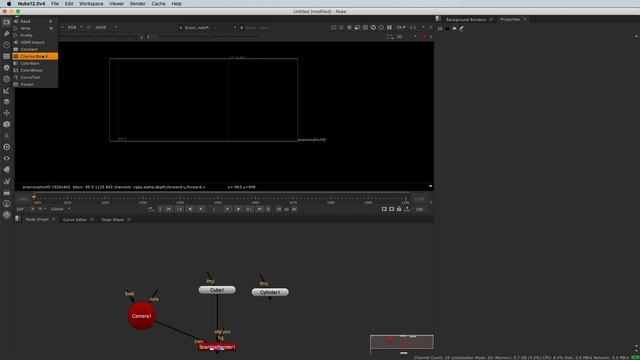This screenshot has height=360, width=640.
Task: Open the TF playback mode dropdown
Action: coord(42,209)
